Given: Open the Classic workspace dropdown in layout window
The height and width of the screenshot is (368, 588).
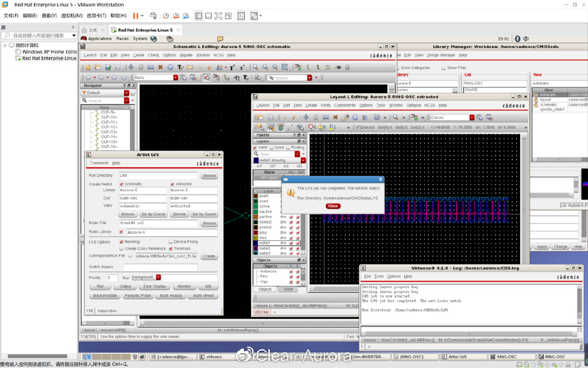Looking at the screenshot, I should pos(472,117).
